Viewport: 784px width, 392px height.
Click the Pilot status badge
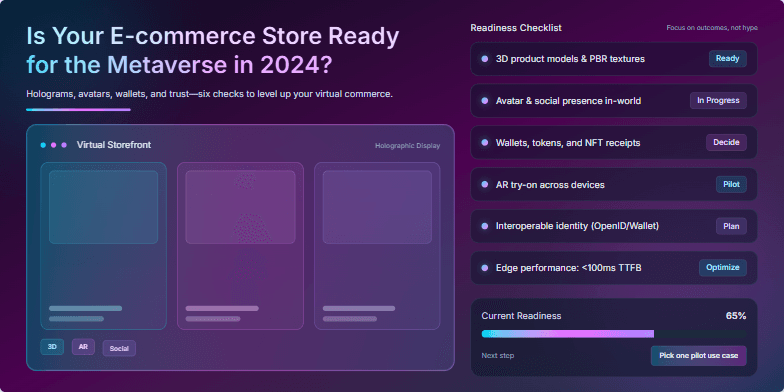[731, 184]
